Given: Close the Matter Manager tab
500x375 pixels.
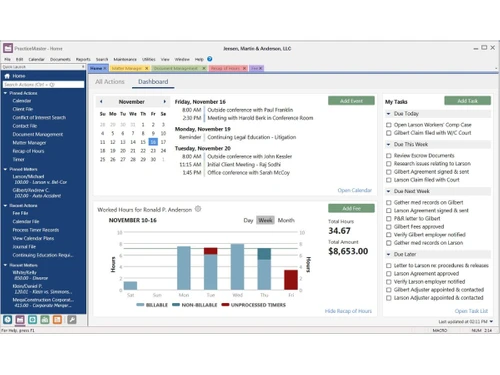Looking at the screenshot, I should point(147,68).
